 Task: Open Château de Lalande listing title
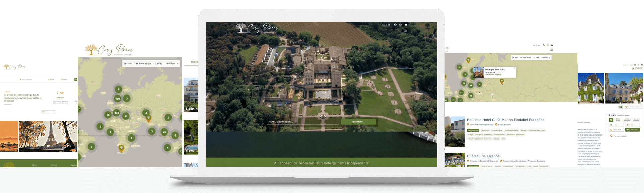(x=483, y=156)
